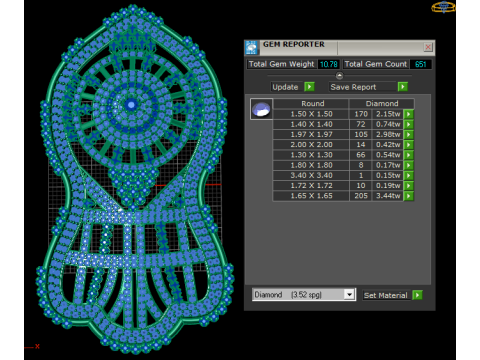Click the Set Material button
The width and height of the screenshot is (480, 360).
387,295
